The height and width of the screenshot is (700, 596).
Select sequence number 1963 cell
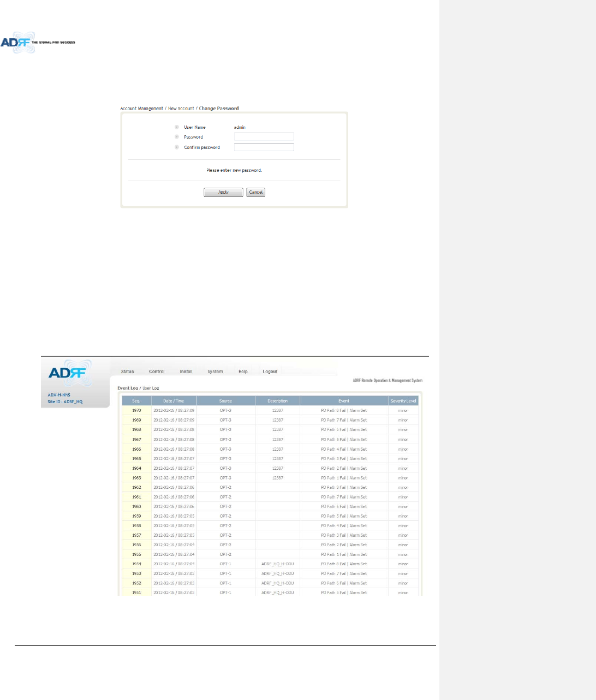click(x=136, y=478)
